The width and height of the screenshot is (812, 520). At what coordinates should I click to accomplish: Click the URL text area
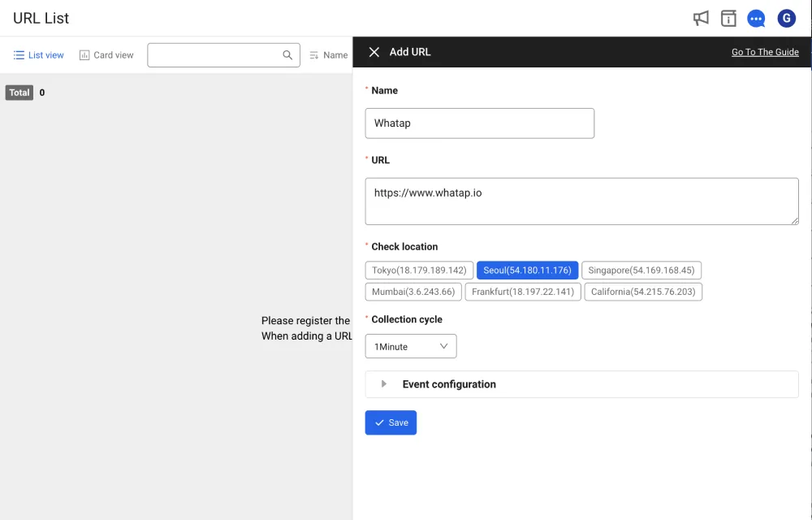581,201
